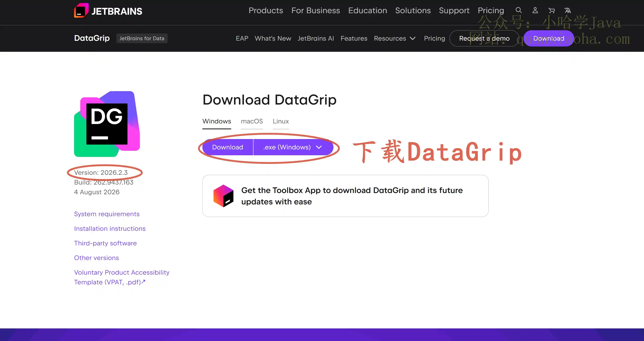The width and height of the screenshot is (644, 341).
Task: Open the Voluntary Product Accessibility Template PDF
Action: pyautogui.click(x=122, y=277)
